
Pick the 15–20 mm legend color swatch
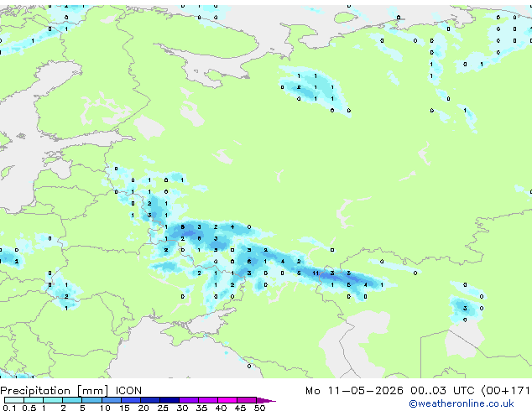[x=130, y=400]
